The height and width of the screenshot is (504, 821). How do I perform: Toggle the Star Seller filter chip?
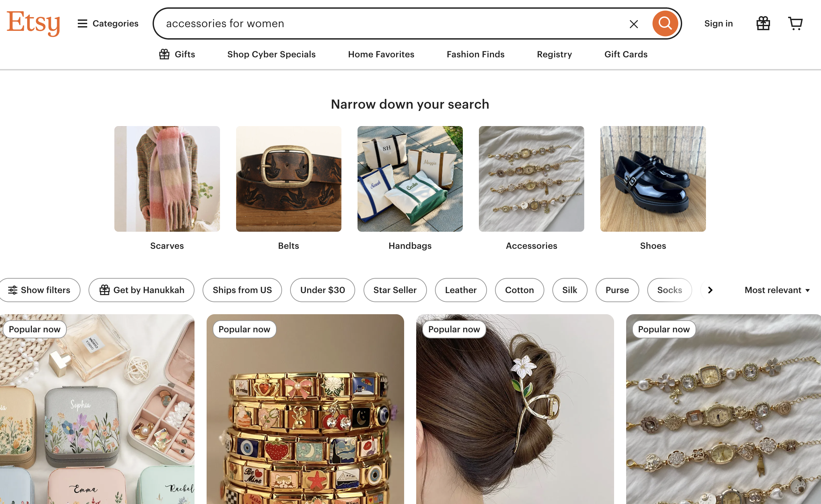tap(395, 290)
